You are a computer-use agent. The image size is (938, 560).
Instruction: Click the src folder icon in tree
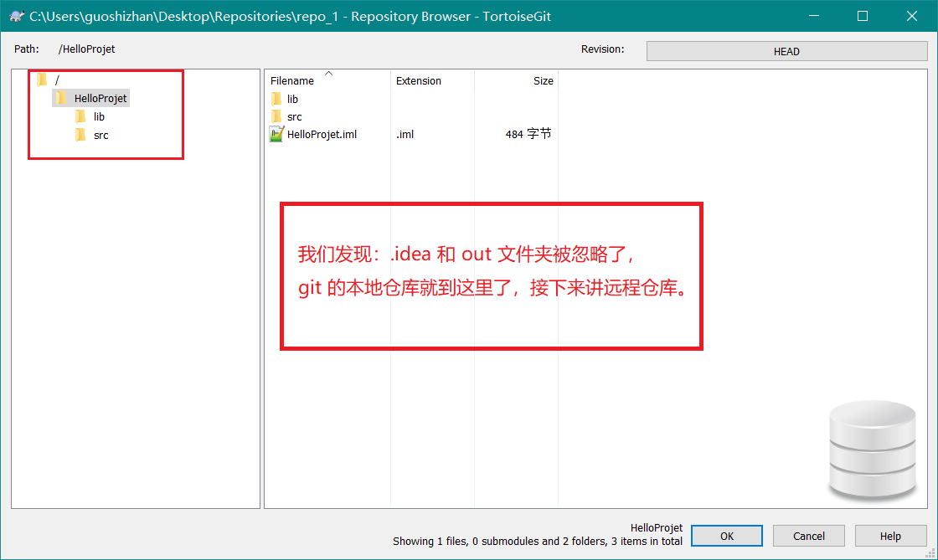(80, 136)
